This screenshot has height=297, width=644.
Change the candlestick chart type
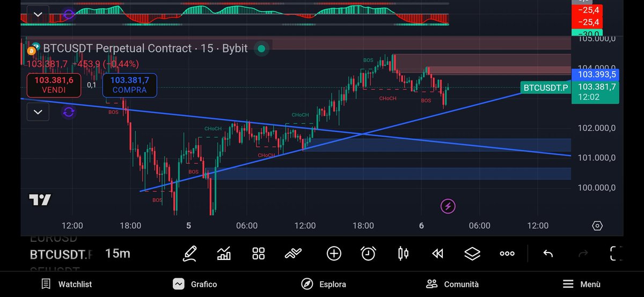pyautogui.click(x=403, y=254)
